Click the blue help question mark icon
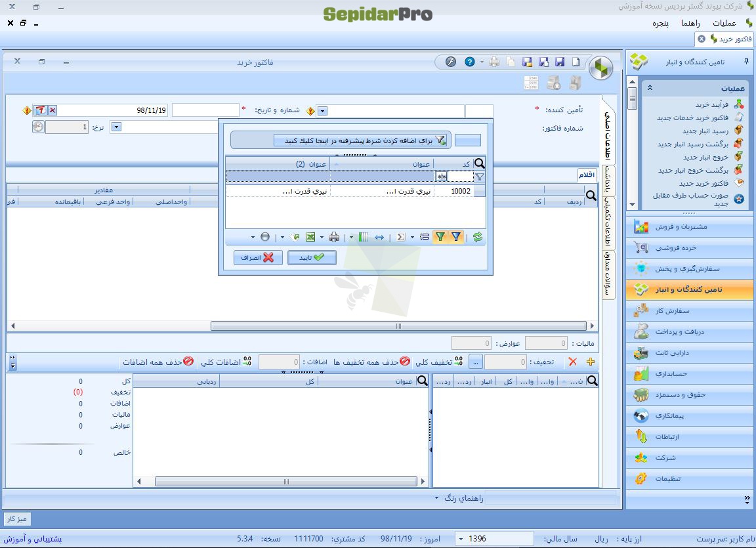The width and height of the screenshot is (756, 548). [x=470, y=62]
